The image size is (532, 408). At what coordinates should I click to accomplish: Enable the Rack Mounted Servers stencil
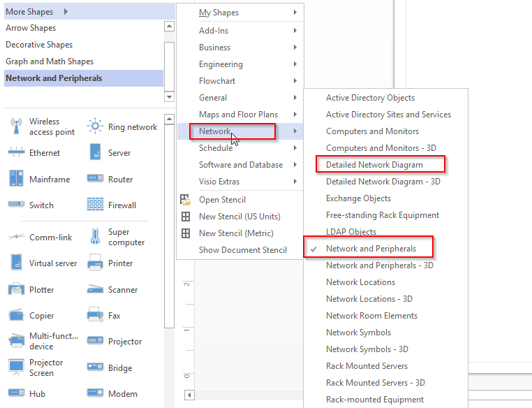[x=367, y=366]
